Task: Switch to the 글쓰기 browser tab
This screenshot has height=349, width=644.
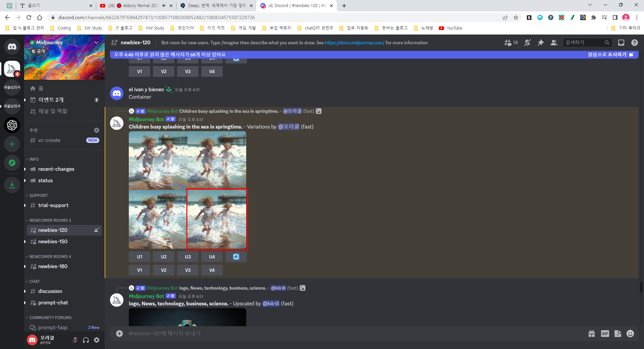Action: (x=55, y=6)
